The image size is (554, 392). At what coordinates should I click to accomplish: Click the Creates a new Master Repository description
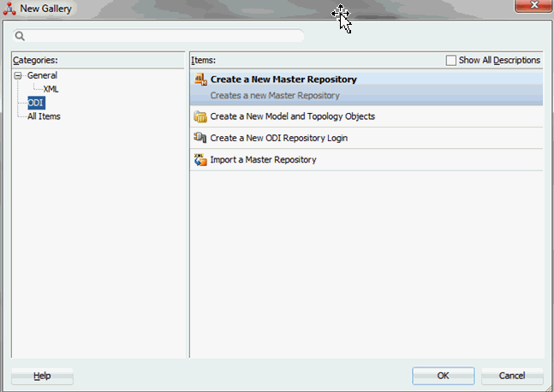[275, 96]
